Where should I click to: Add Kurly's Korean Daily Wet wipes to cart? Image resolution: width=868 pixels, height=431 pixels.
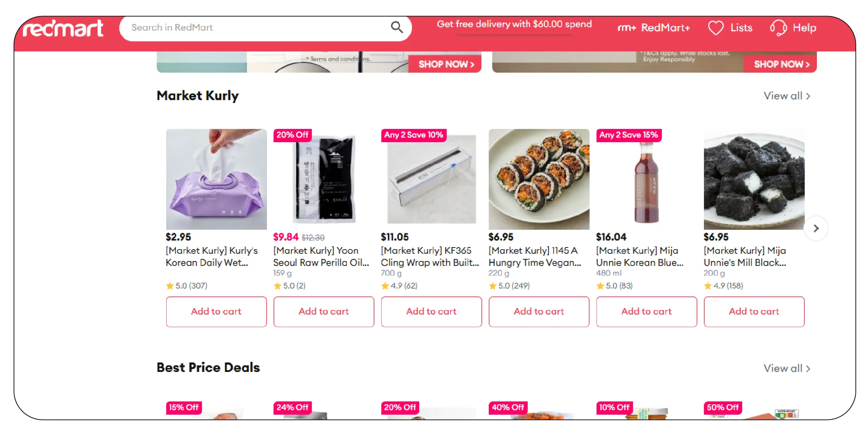tap(216, 311)
